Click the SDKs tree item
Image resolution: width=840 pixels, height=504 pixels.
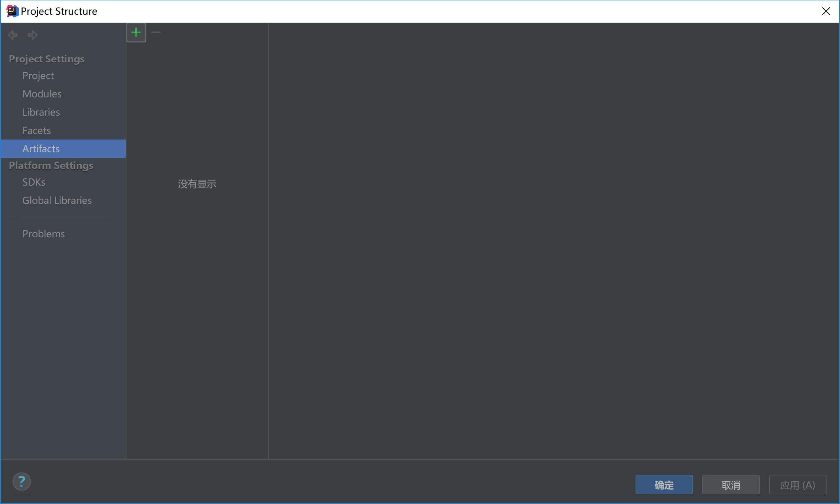coord(34,182)
